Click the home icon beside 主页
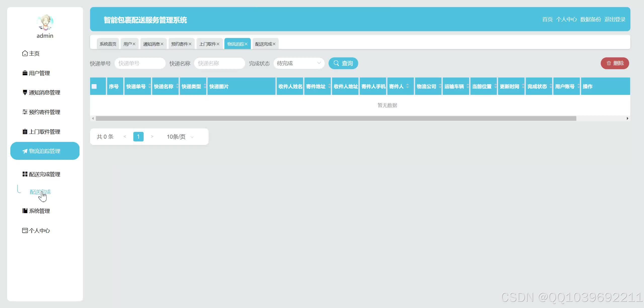 [25, 53]
